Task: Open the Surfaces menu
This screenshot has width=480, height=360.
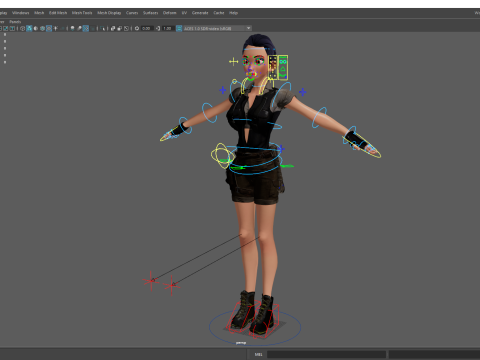Action: tap(151, 13)
